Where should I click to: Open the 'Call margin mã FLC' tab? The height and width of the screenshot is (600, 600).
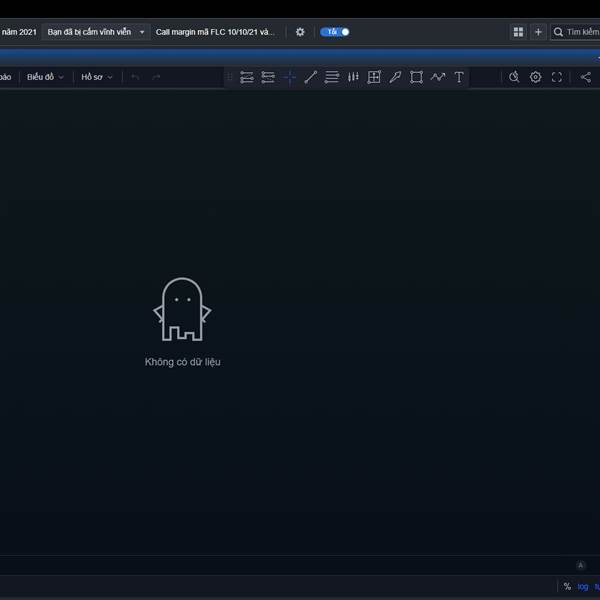[214, 32]
